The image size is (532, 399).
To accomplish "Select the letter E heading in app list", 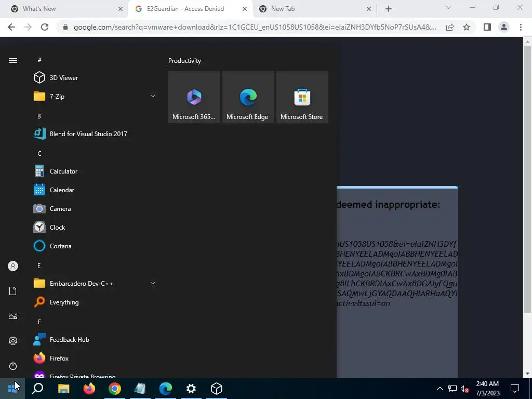I will coord(39,265).
